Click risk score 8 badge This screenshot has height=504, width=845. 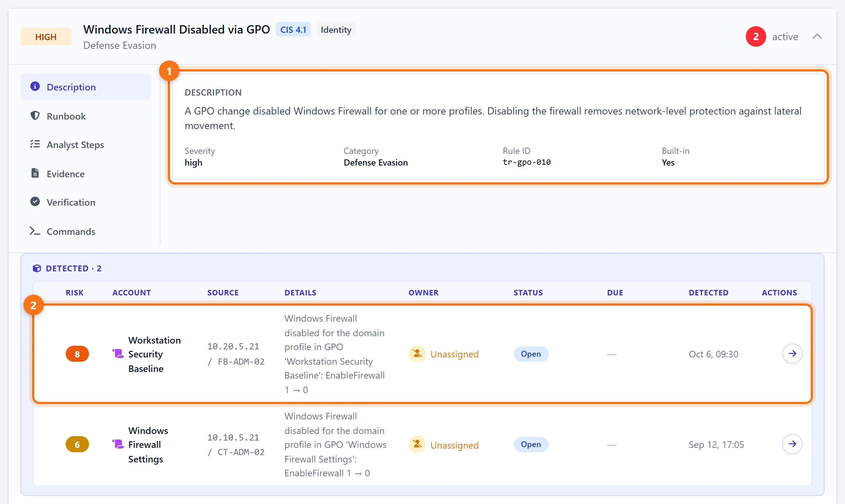pyautogui.click(x=77, y=354)
